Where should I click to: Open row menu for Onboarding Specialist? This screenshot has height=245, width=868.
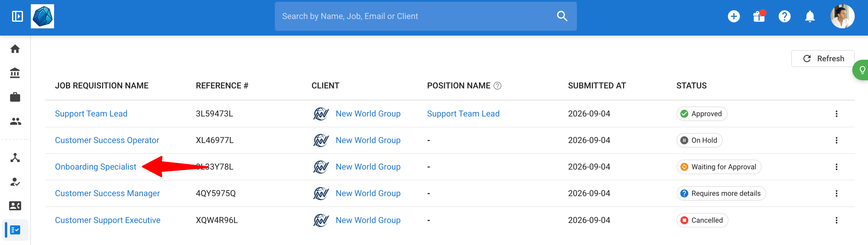[836, 167]
